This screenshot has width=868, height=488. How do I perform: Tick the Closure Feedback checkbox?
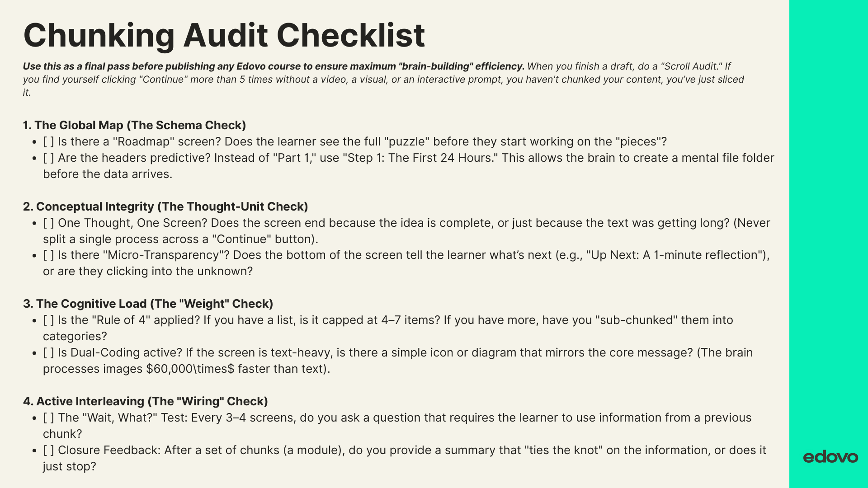(49, 450)
